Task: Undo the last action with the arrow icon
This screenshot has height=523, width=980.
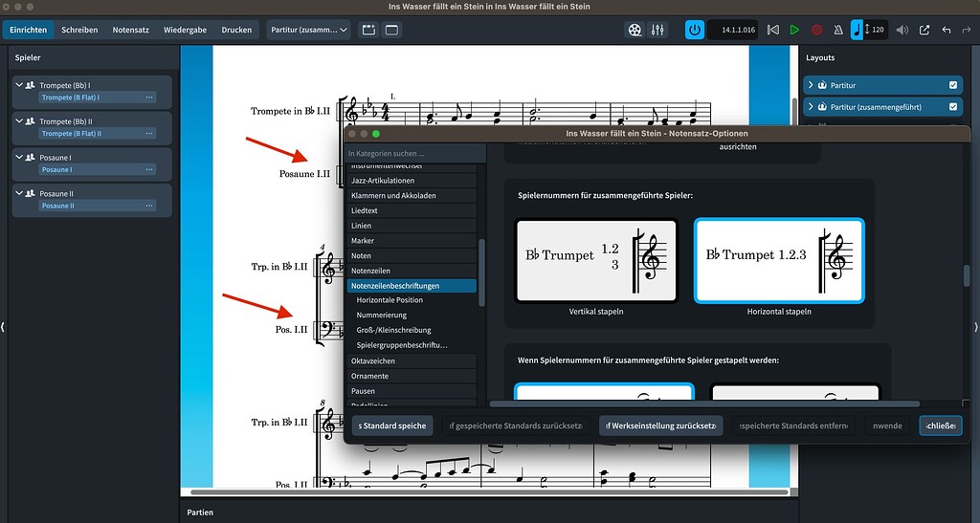Action: point(947,30)
